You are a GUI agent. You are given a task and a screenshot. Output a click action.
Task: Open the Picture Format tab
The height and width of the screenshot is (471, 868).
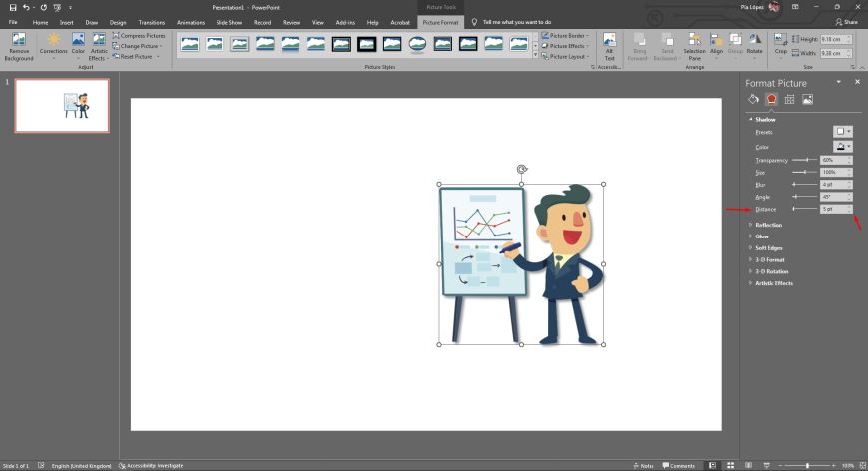tap(440, 22)
